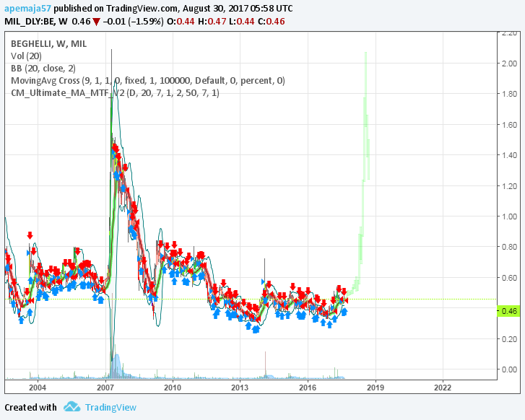The image size is (525, 420).
Task: Click the O:0.44 open value
Action: [181, 22]
